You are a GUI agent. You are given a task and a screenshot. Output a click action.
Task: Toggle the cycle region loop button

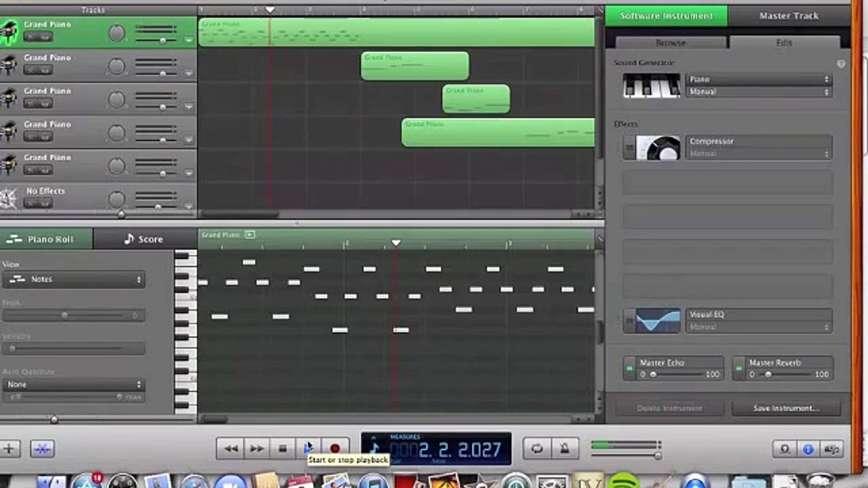(537, 449)
